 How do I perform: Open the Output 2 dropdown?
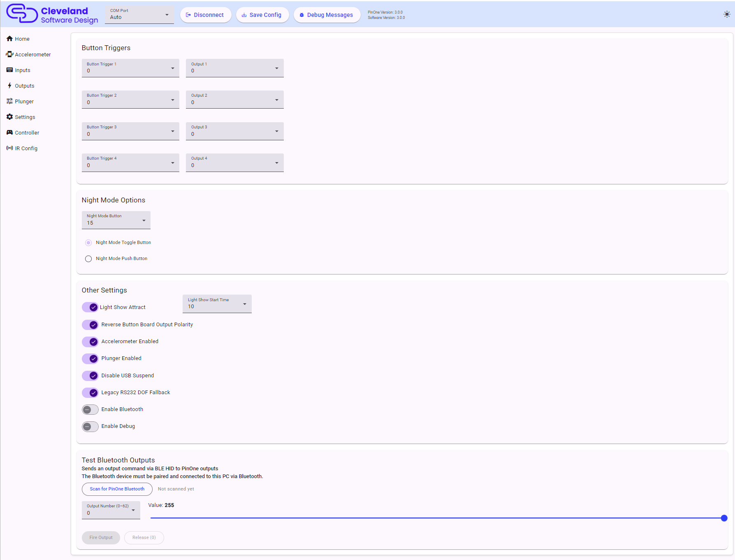[x=235, y=100]
